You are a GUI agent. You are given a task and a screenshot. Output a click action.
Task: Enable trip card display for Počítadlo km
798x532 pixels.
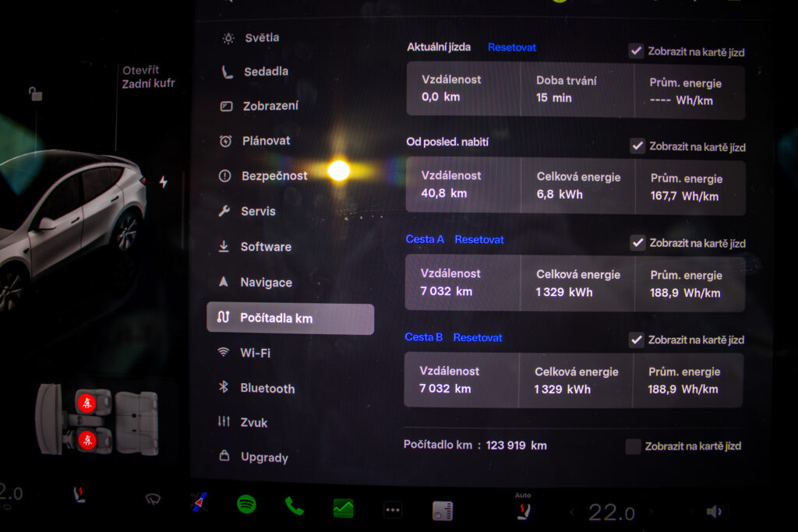click(x=633, y=446)
